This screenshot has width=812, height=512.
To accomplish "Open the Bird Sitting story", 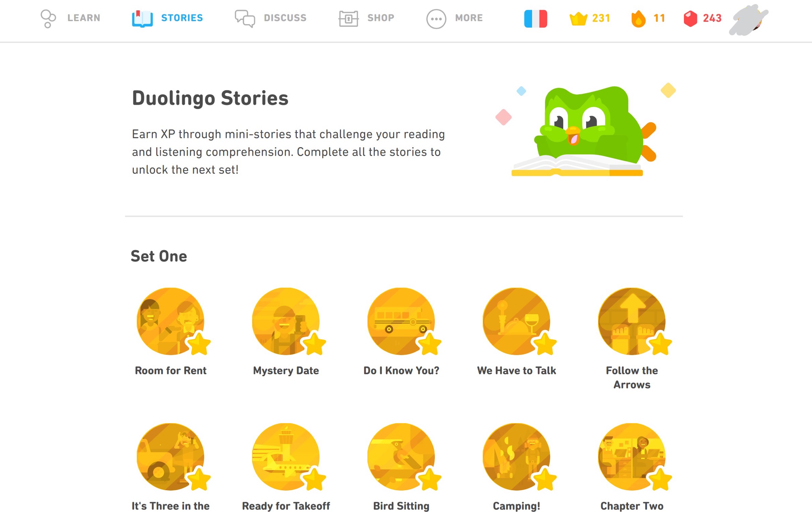I will pos(401,457).
